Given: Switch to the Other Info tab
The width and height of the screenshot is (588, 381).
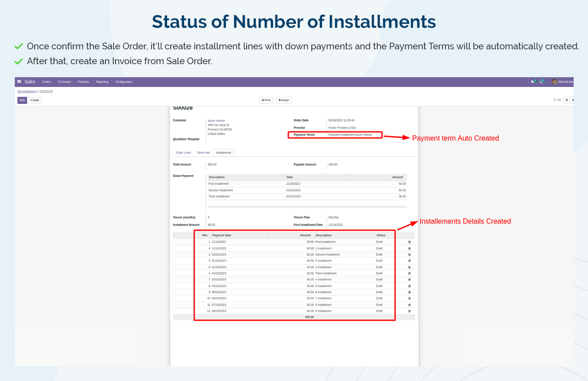Looking at the screenshot, I should coord(203,153).
